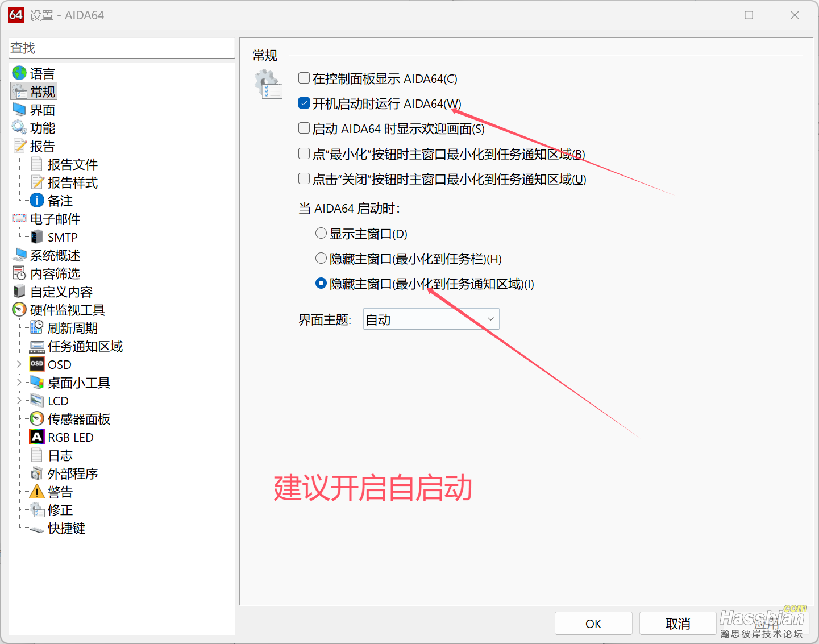Viewport: 819px width, 644px height.
Task: Click the blue info icon beside 备注
Action: (37, 201)
